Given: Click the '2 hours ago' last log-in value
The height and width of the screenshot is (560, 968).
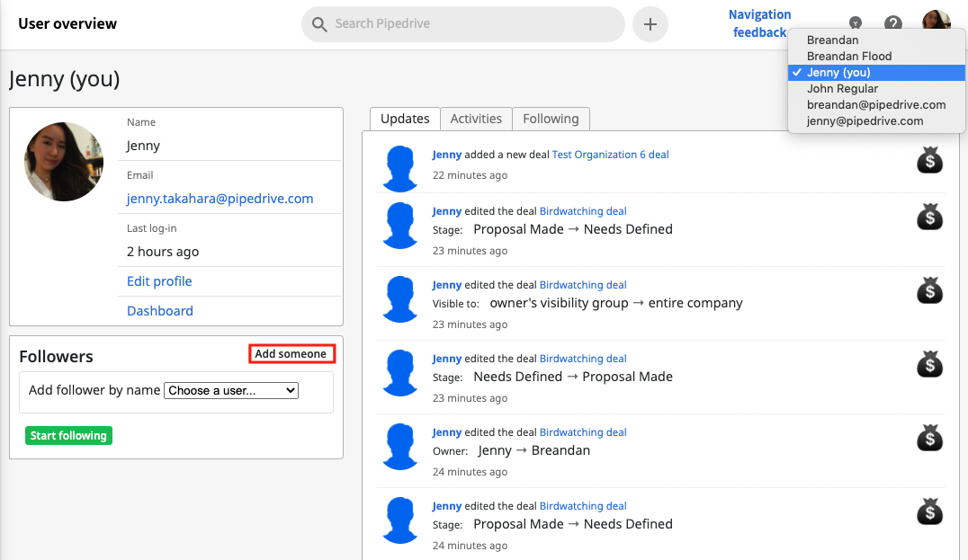Looking at the screenshot, I should click(163, 252).
